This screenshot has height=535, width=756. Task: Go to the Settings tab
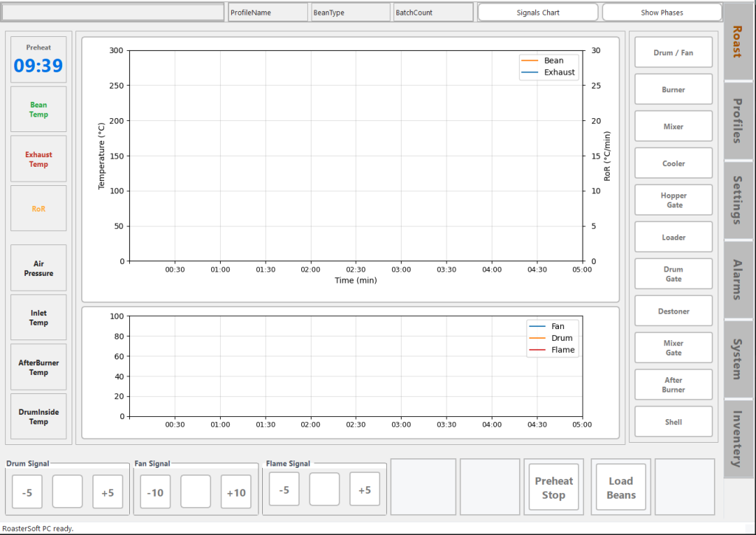click(x=738, y=200)
